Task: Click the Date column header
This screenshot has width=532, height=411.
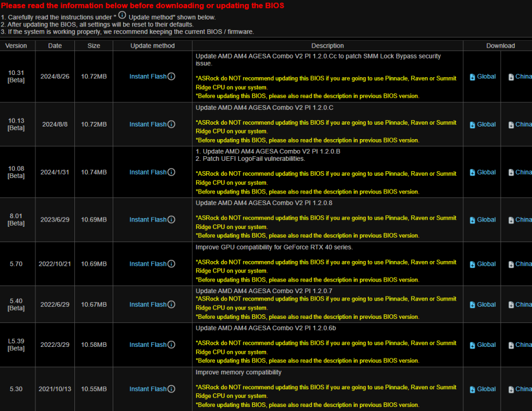Action: tap(55, 45)
